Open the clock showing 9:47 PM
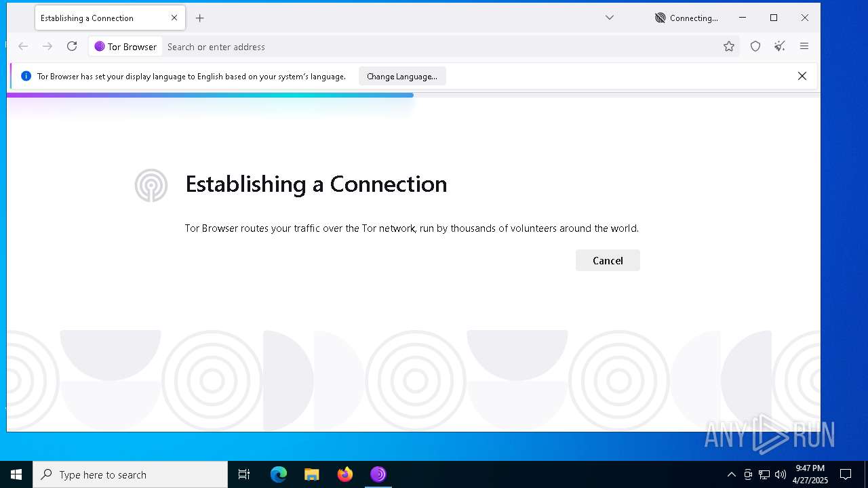The image size is (868, 488). (x=810, y=474)
